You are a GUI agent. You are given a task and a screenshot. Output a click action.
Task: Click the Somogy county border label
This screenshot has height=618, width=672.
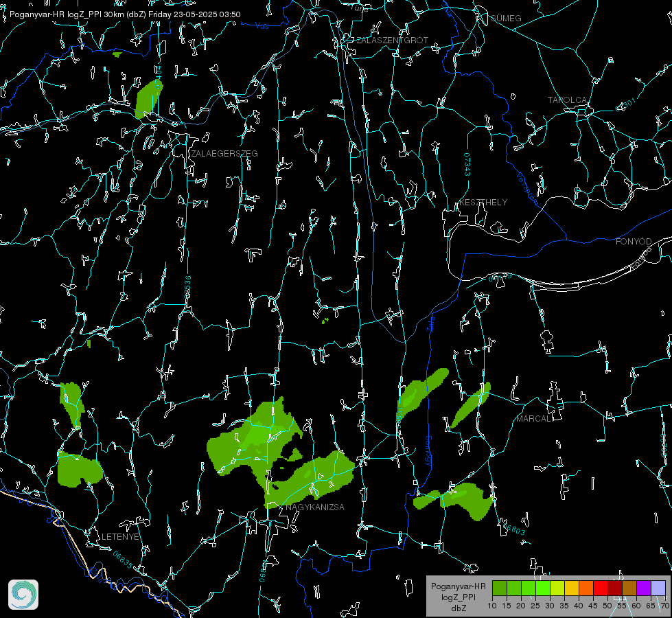click(x=428, y=450)
